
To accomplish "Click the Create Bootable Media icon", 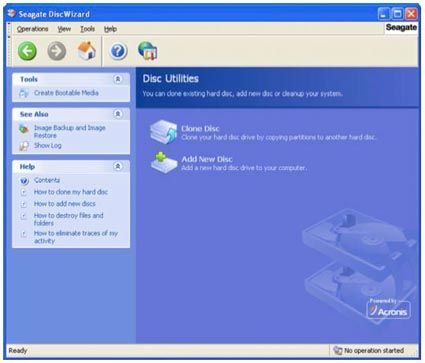I will [24, 93].
